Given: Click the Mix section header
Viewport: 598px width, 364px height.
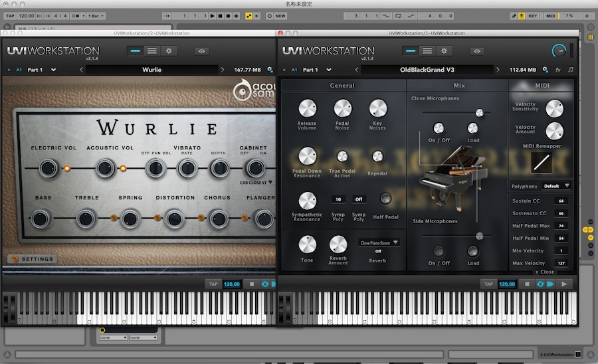Looking at the screenshot, I should pyautogui.click(x=458, y=86).
